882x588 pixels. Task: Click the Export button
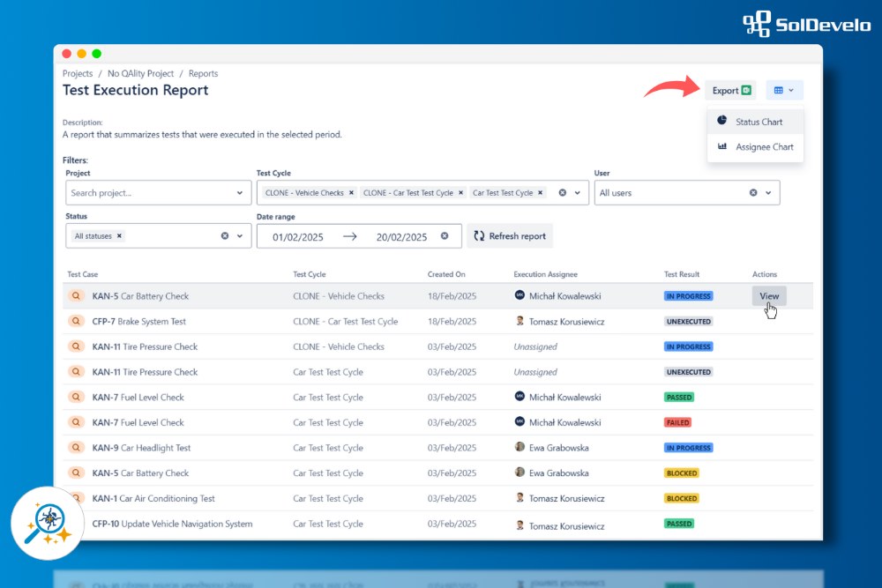coord(730,90)
